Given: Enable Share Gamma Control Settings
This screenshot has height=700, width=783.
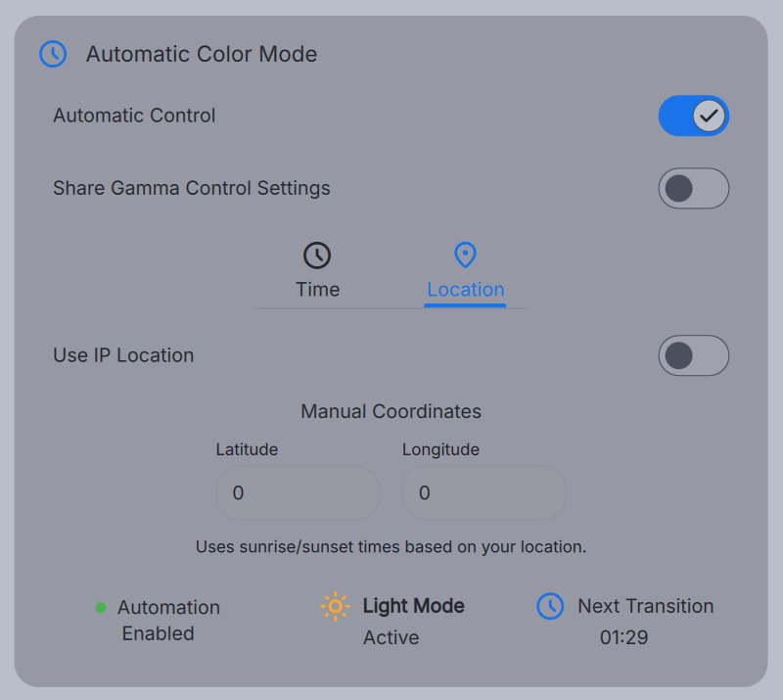Looking at the screenshot, I should tap(694, 188).
